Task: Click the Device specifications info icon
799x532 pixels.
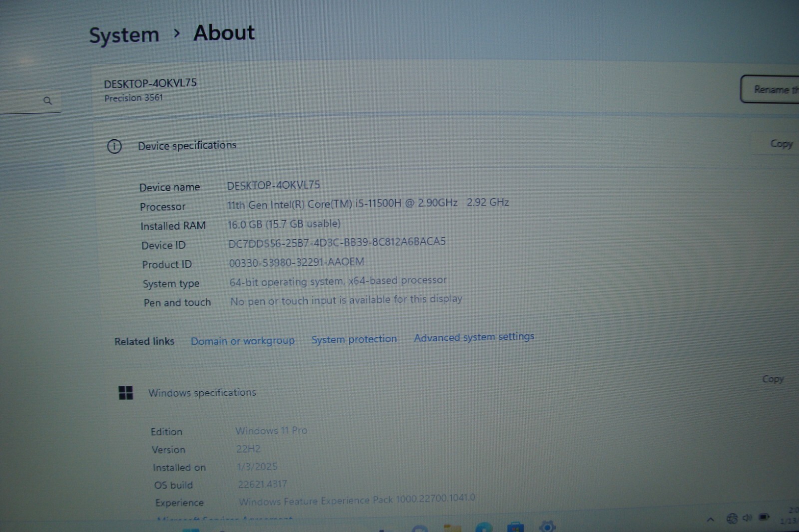Action: pyautogui.click(x=114, y=146)
